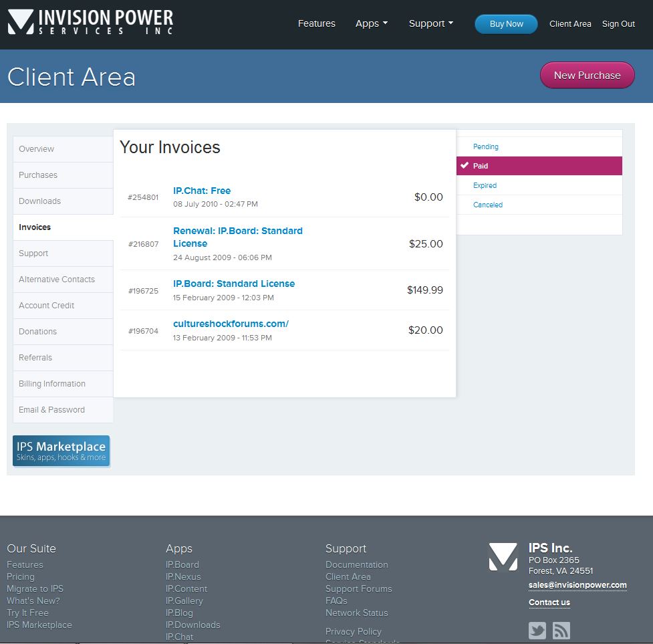Open IP.Nexus in footer Apps list
Image resolution: width=653 pixels, height=644 pixels.
(x=183, y=576)
